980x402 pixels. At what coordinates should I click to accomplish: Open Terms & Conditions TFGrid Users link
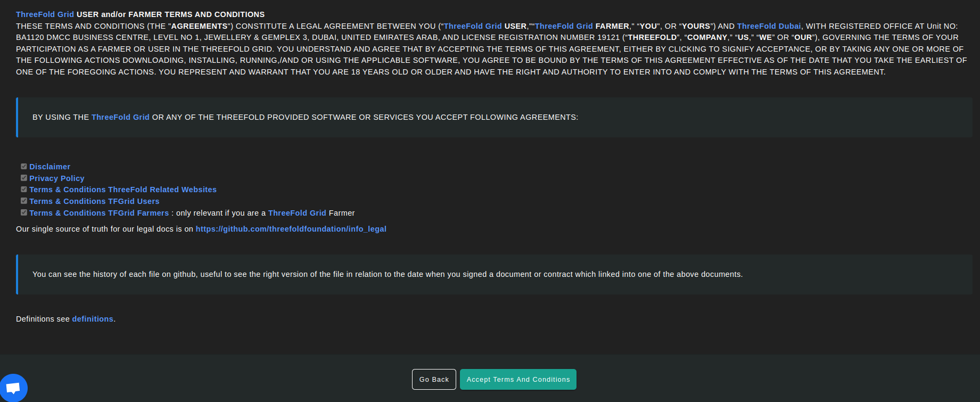(94, 201)
